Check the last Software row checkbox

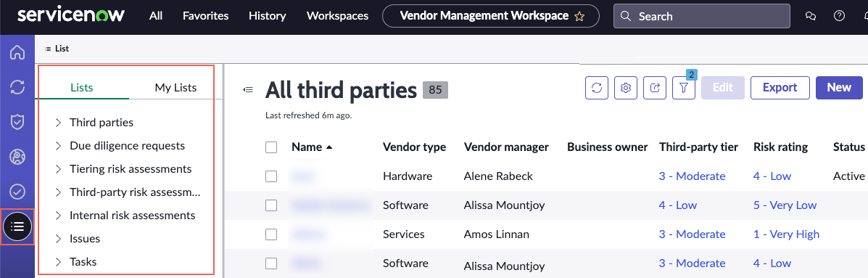click(271, 263)
